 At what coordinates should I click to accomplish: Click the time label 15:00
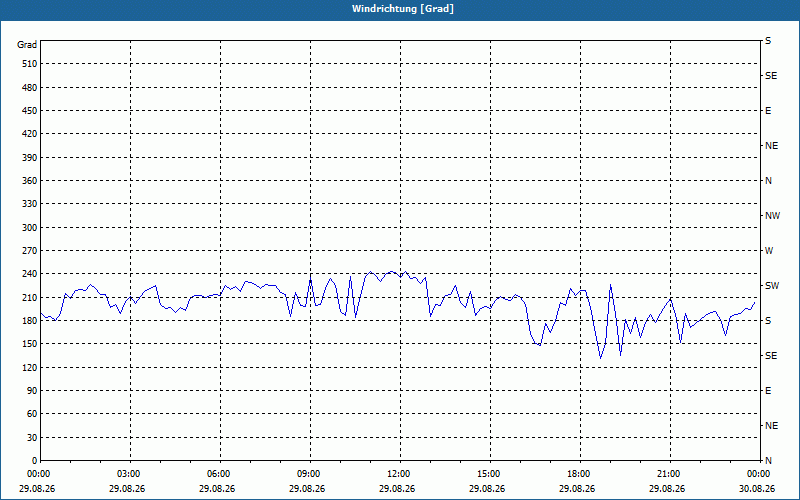tap(487, 474)
